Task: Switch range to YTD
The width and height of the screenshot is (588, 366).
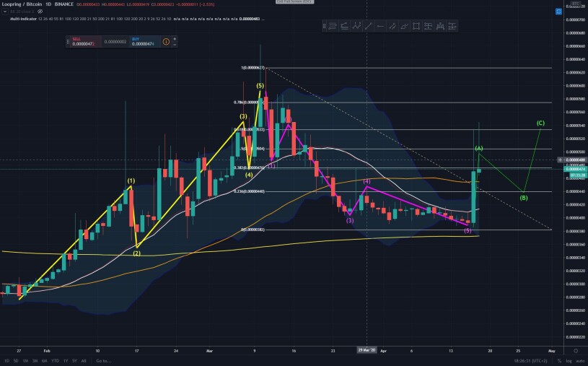Action: (x=55, y=361)
